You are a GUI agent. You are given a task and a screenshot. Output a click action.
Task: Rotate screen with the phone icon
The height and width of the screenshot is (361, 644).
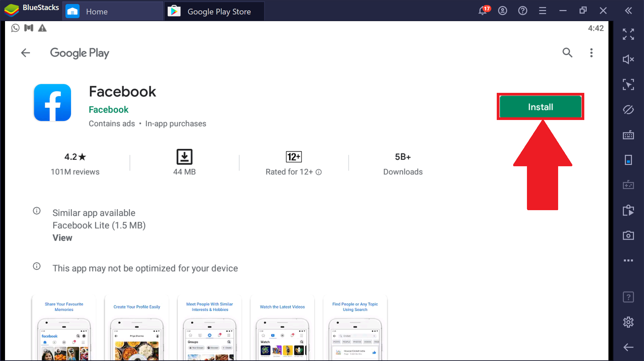coord(628,160)
